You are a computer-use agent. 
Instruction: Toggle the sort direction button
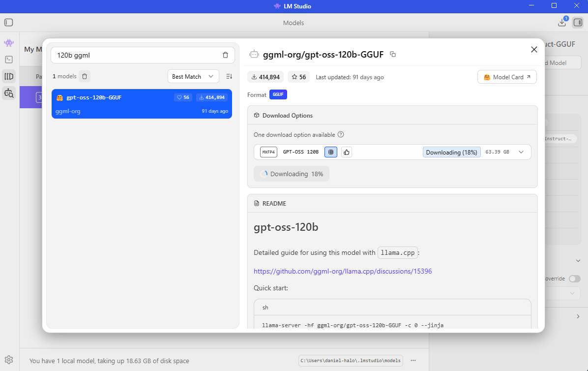point(229,76)
